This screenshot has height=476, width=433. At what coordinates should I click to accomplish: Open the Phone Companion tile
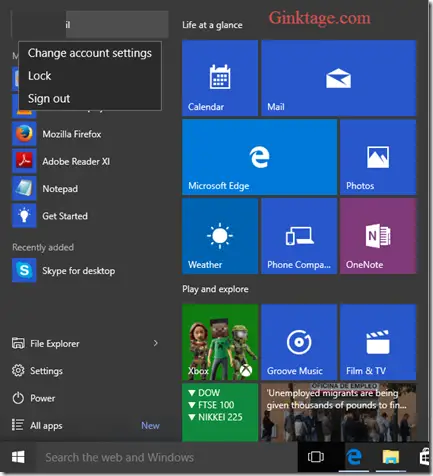pos(299,236)
